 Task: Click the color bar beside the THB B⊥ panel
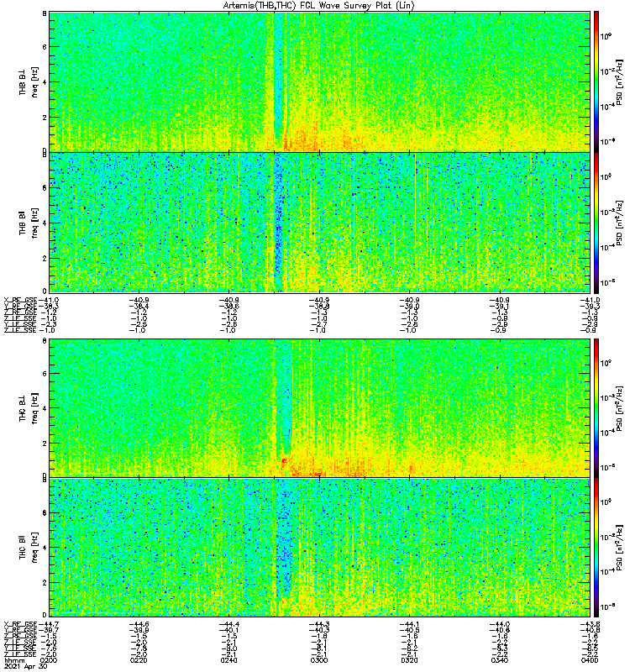tap(596, 81)
